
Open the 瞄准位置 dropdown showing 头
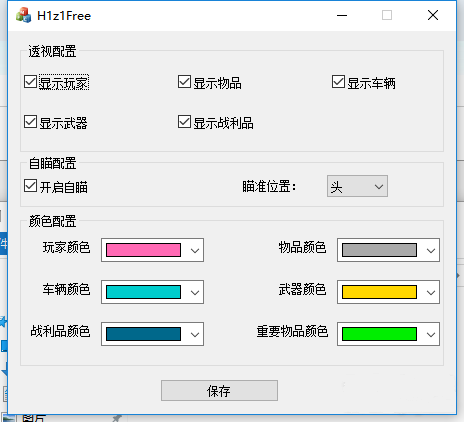357,186
